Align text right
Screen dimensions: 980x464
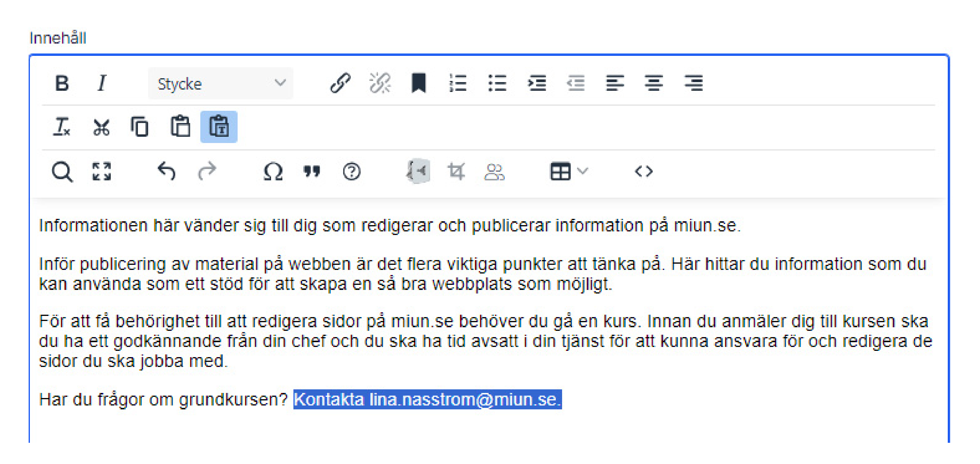pyautogui.click(x=693, y=83)
